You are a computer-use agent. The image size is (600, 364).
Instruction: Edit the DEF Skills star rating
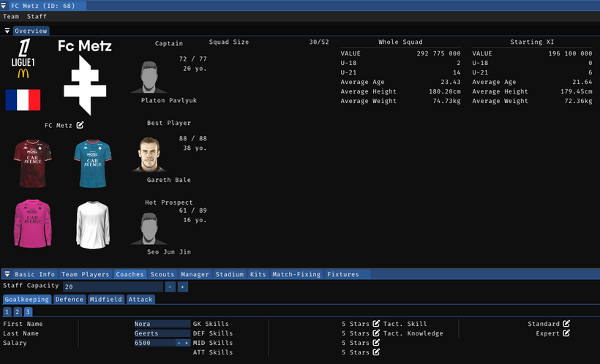coord(376,333)
